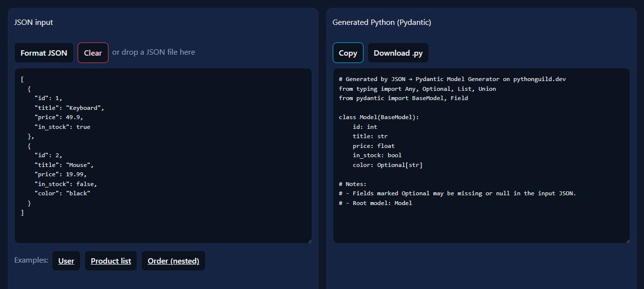Click the "in_stock": false line
The height and width of the screenshot is (289, 644).
(66, 184)
